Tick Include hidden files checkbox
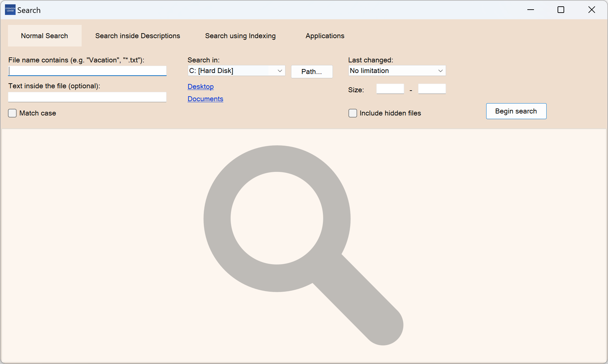Viewport: 608px width, 364px height. [x=353, y=113]
